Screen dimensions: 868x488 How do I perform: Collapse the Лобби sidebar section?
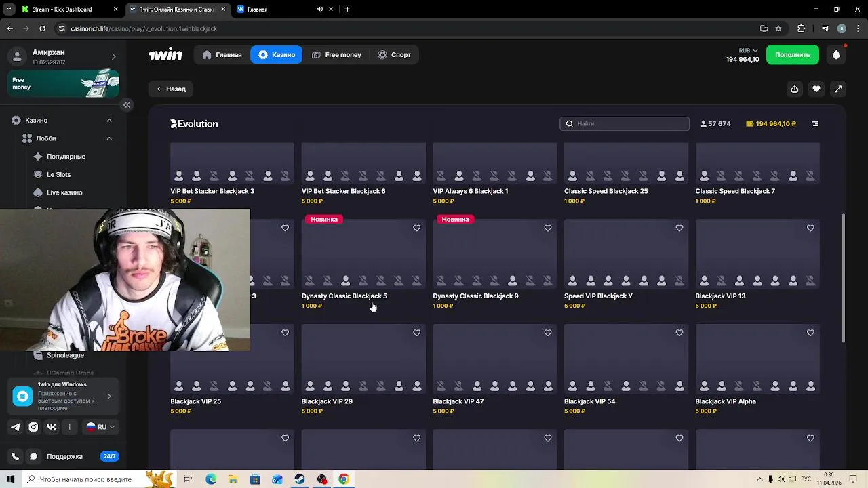(109, 138)
